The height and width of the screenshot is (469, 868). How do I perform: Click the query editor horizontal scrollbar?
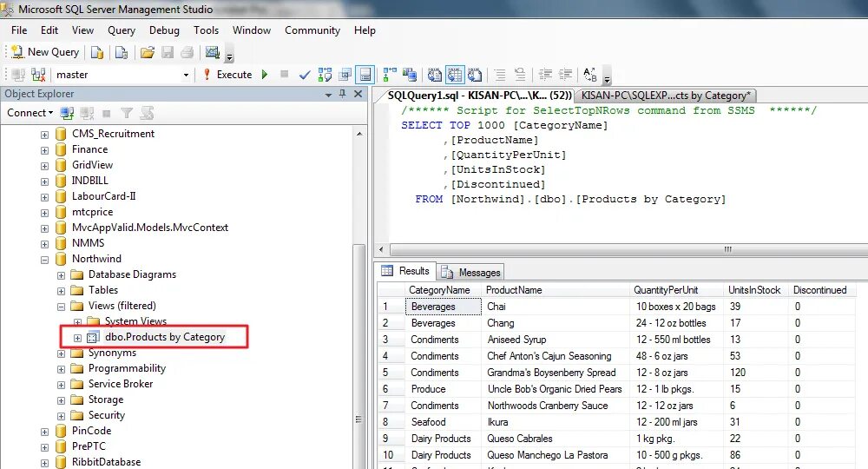click(627, 249)
